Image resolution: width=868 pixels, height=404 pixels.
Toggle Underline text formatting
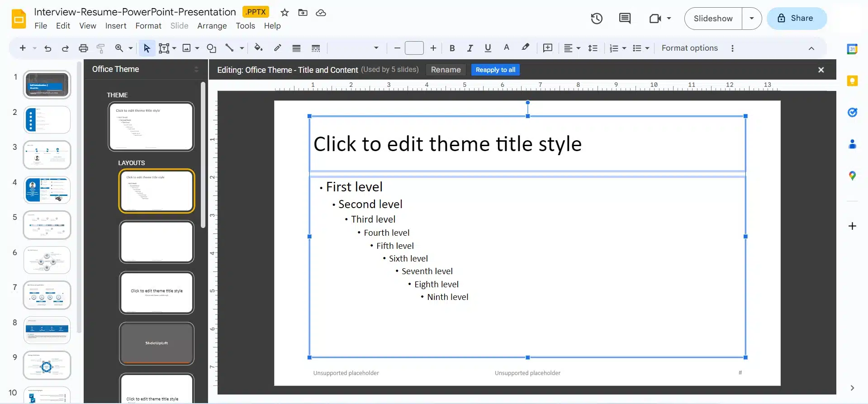(488, 48)
